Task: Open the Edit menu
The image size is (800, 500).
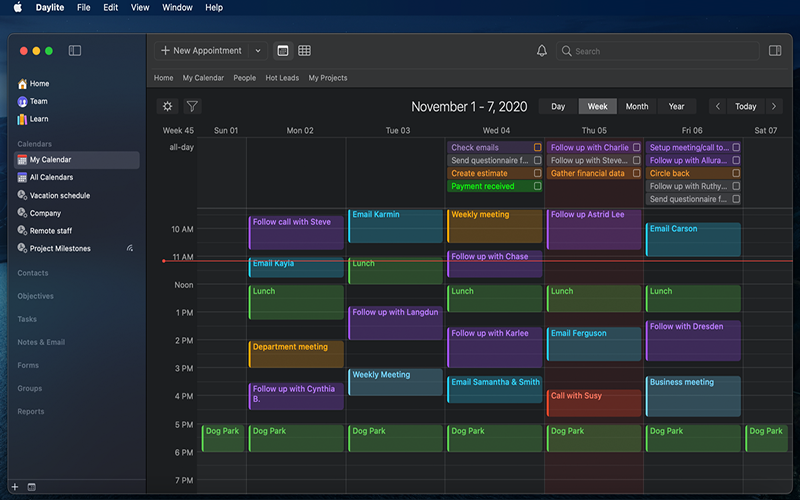Action: click(x=111, y=7)
